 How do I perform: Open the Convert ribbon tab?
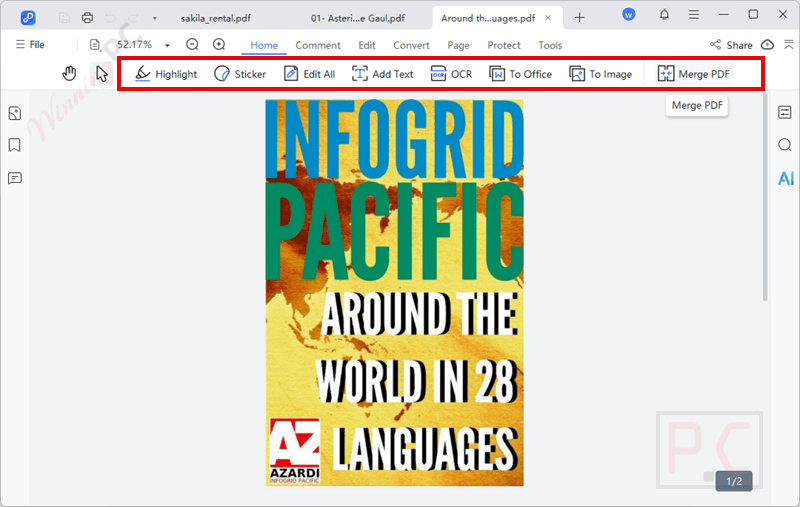[411, 45]
